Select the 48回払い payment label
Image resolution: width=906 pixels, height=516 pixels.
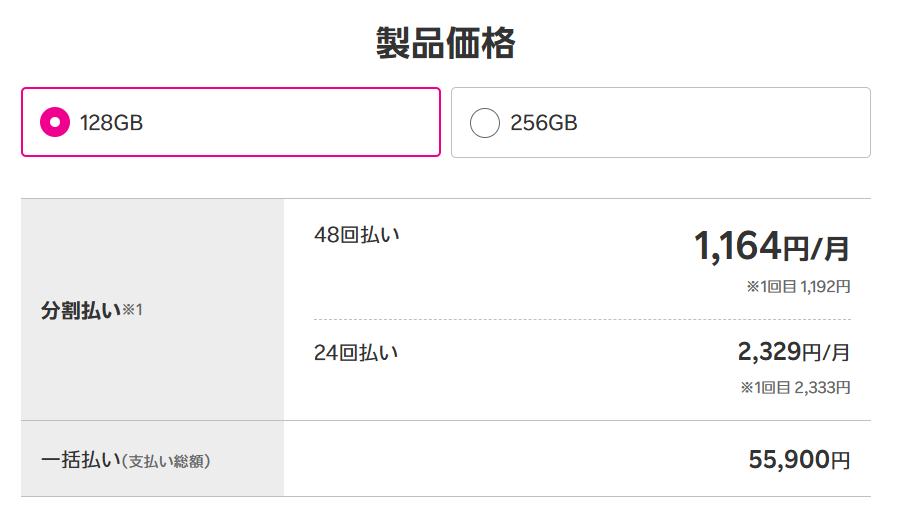[x=356, y=236]
